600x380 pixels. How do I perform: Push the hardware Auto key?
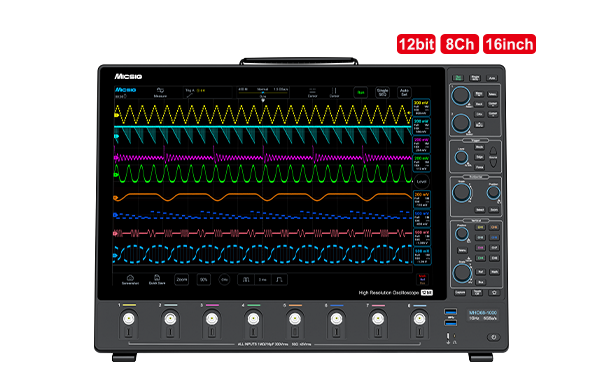coord(492,78)
